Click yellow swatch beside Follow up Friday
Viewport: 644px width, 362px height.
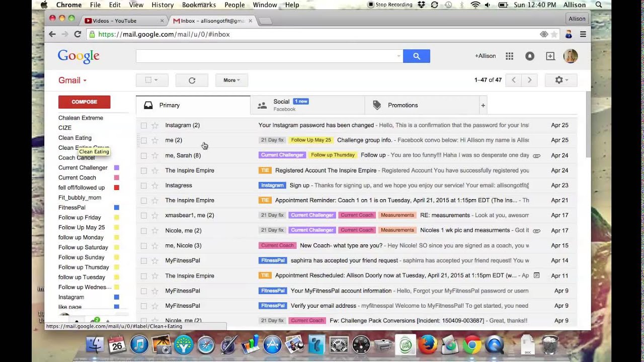[x=117, y=218]
